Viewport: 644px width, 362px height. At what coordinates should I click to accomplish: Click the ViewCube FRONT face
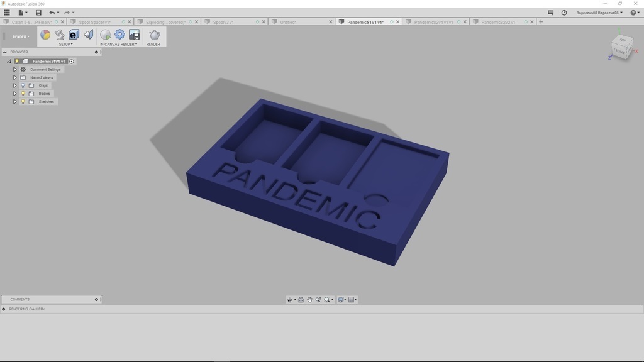(x=619, y=52)
